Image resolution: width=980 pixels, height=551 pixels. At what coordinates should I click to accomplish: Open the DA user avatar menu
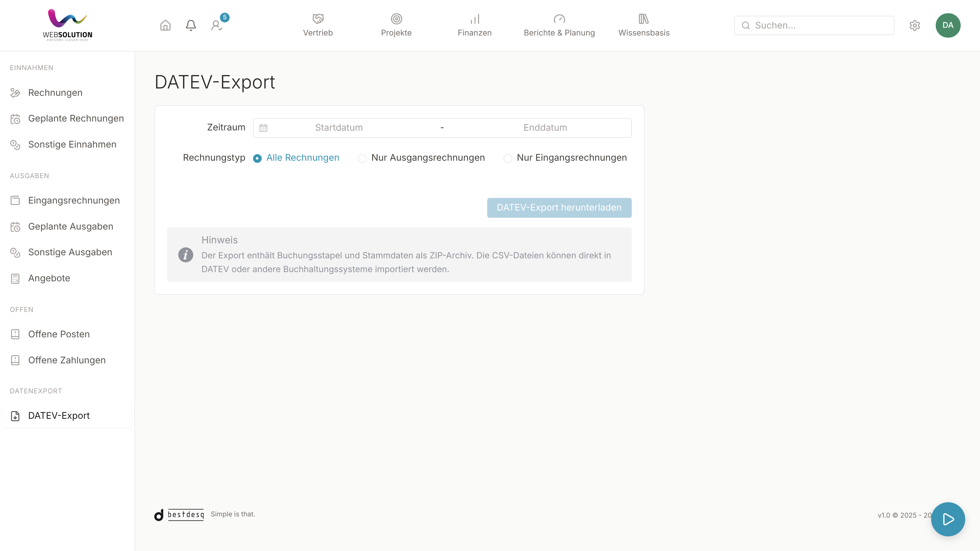pos(948,25)
